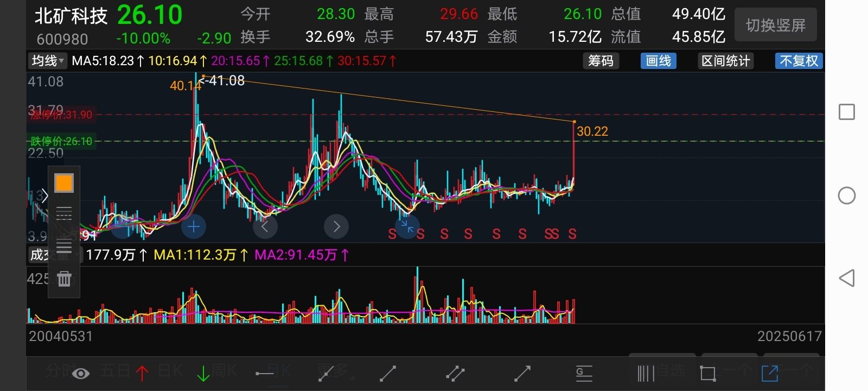The height and width of the screenshot is (391, 868).
Task: Select the rectangle drawing tool
Action: pyautogui.click(x=708, y=373)
